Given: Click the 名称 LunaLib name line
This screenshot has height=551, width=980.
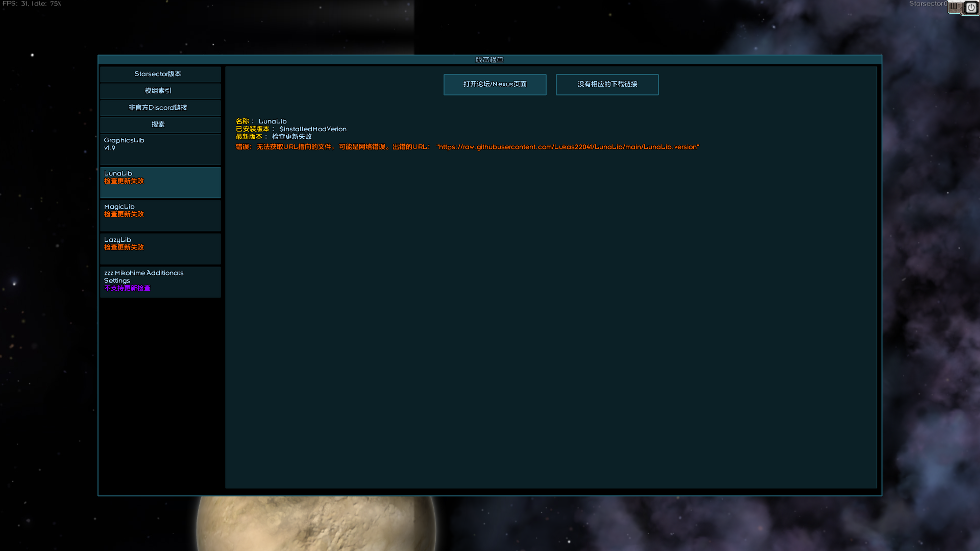Looking at the screenshot, I should (x=261, y=121).
